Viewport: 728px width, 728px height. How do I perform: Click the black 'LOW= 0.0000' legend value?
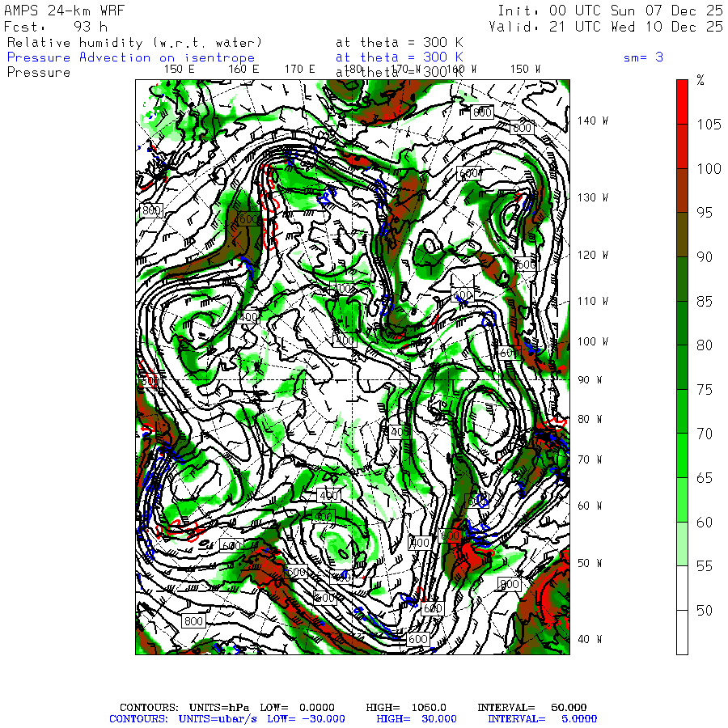coord(297,708)
